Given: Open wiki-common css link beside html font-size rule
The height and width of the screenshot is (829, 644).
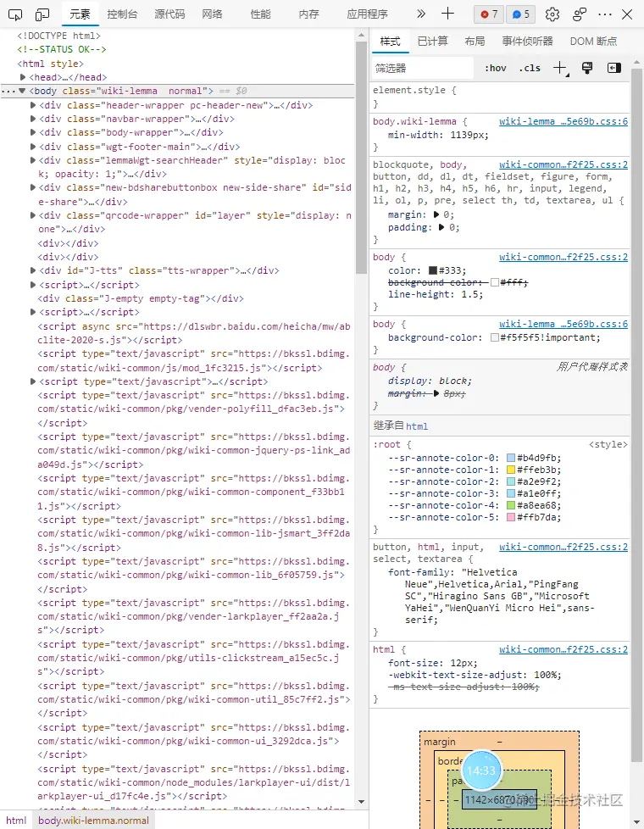Looking at the screenshot, I should tap(563, 650).
